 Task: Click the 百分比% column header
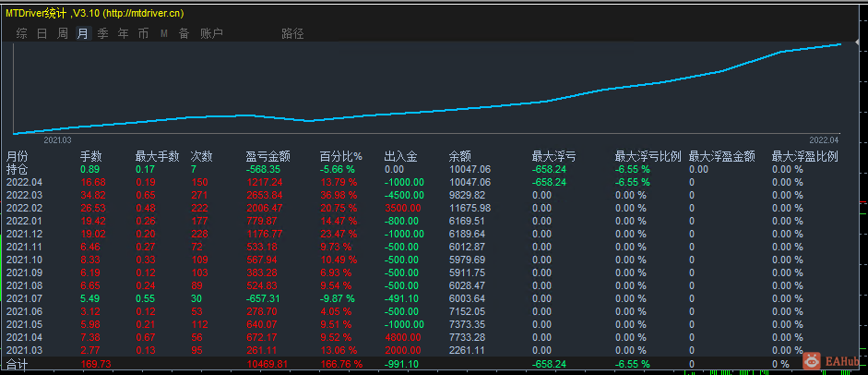coord(340,157)
